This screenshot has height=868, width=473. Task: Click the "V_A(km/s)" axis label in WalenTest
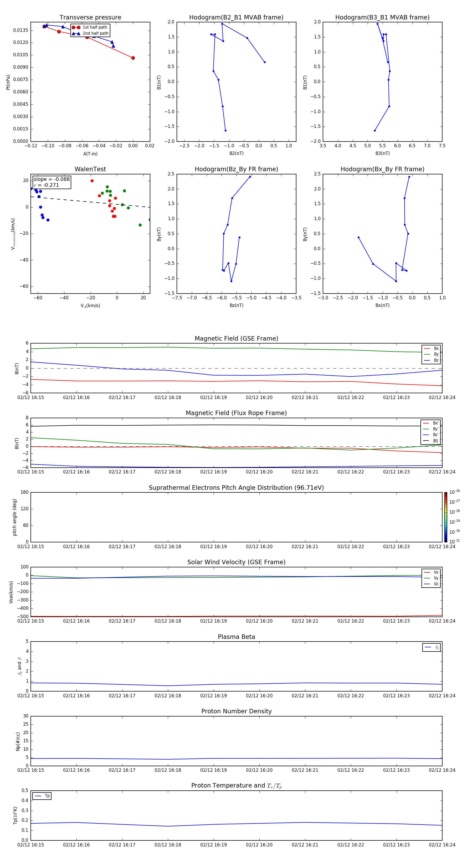tap(90, 306)
